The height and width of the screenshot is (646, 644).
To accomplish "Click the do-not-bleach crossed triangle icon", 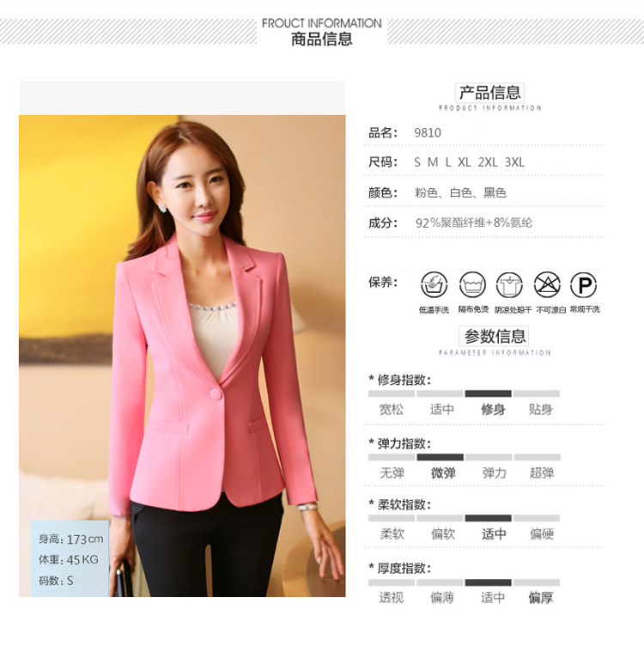I will point(547,284).
